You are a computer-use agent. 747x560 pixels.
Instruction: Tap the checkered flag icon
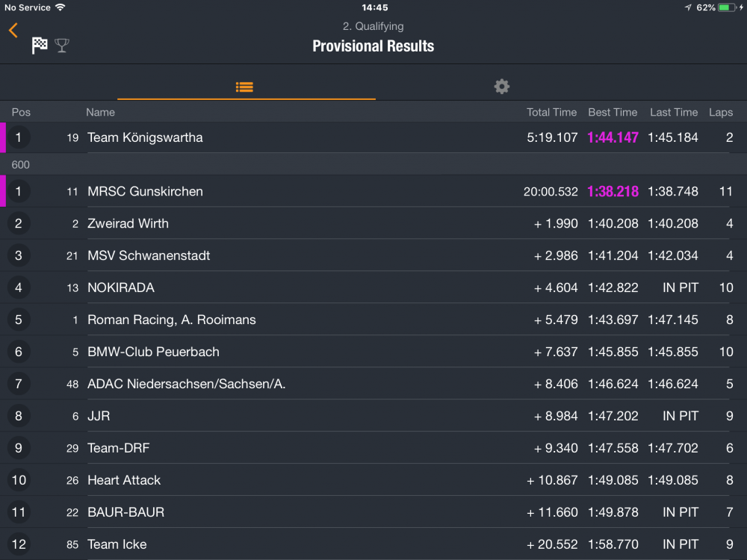tap(40, 46)
